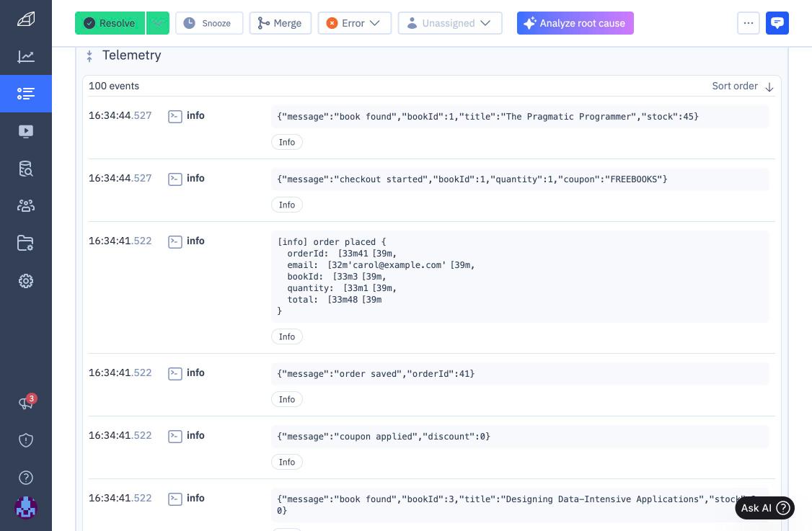This screenshot has width=812, height=531.
Task: Open the blue comments chat button
Action: click(x=777, y=23)
